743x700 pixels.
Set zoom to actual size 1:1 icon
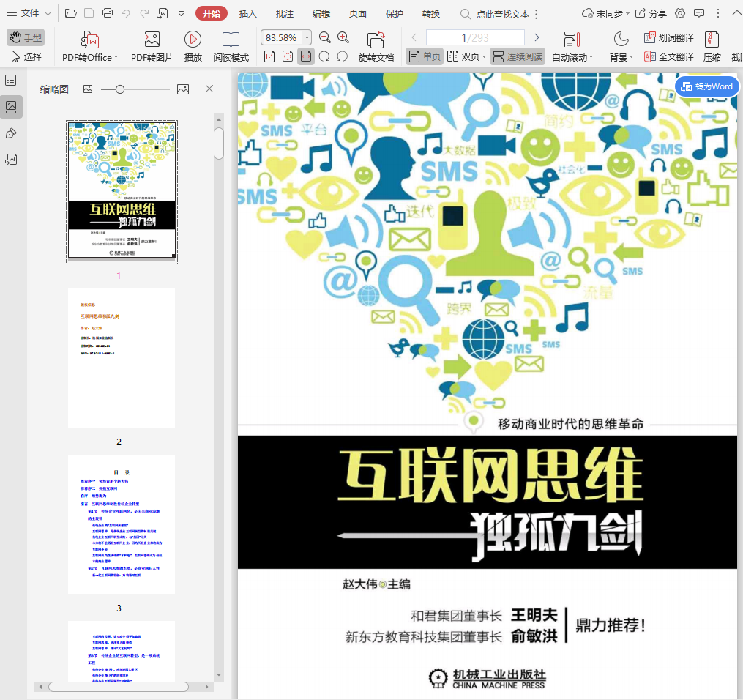click(269, 56)
